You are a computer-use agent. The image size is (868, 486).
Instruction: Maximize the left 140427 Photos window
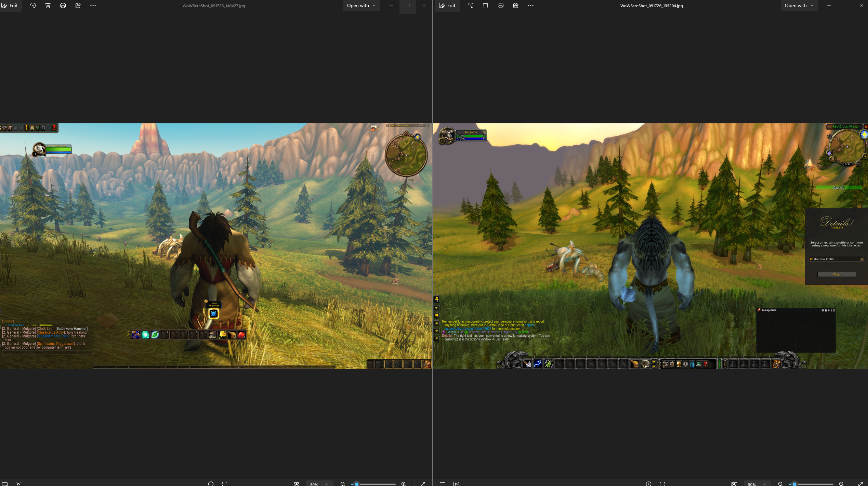point(408,5)
